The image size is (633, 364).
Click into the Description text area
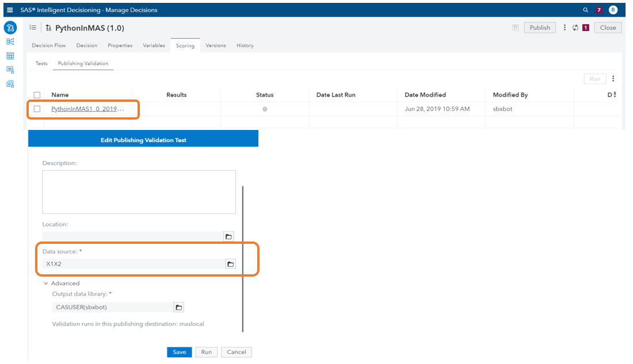[139, 192]
